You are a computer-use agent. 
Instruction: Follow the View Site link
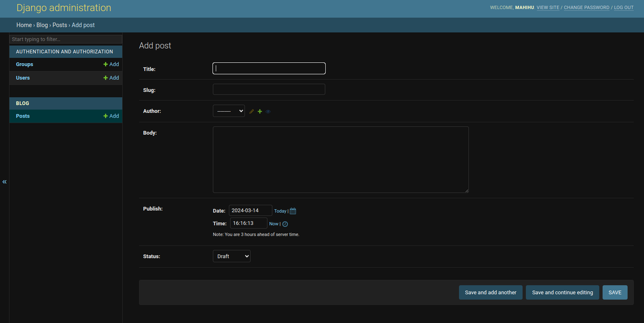(548, 8)
